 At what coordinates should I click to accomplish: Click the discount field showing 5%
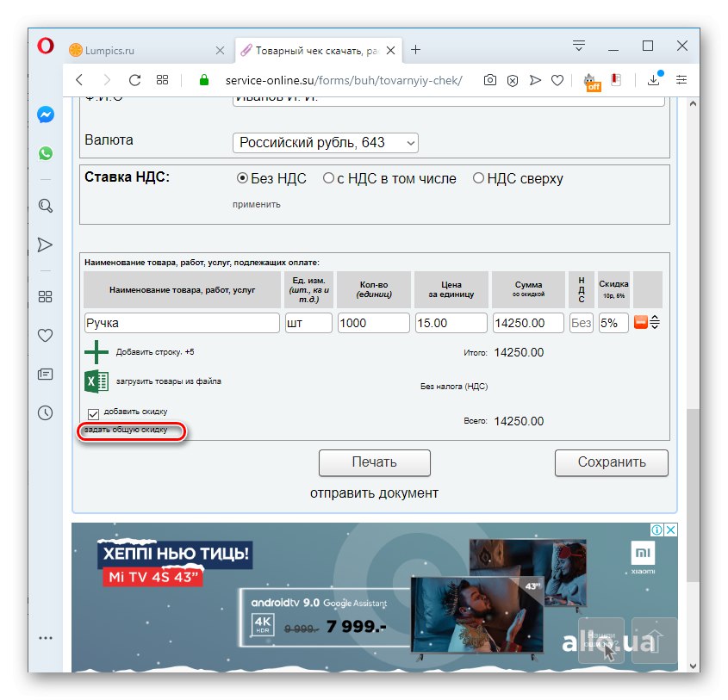[613, 323]
